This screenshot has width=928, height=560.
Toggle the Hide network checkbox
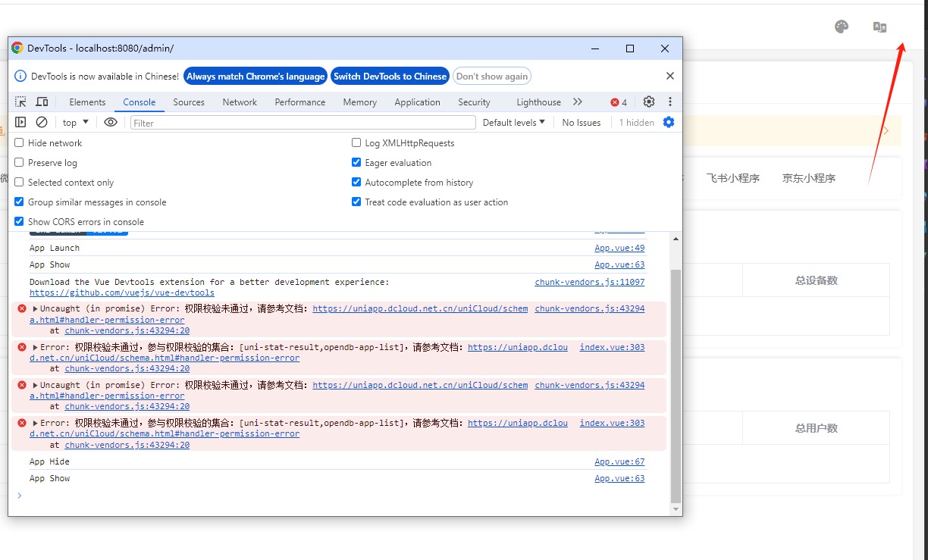coord(20,143)
